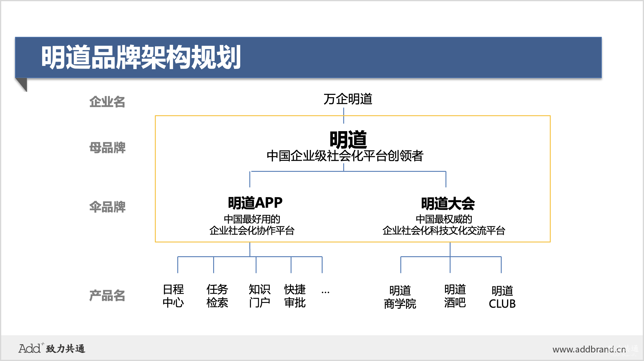Click the 知识门户 product item
The width and height of the screenshot is (644, 361).
260,296
